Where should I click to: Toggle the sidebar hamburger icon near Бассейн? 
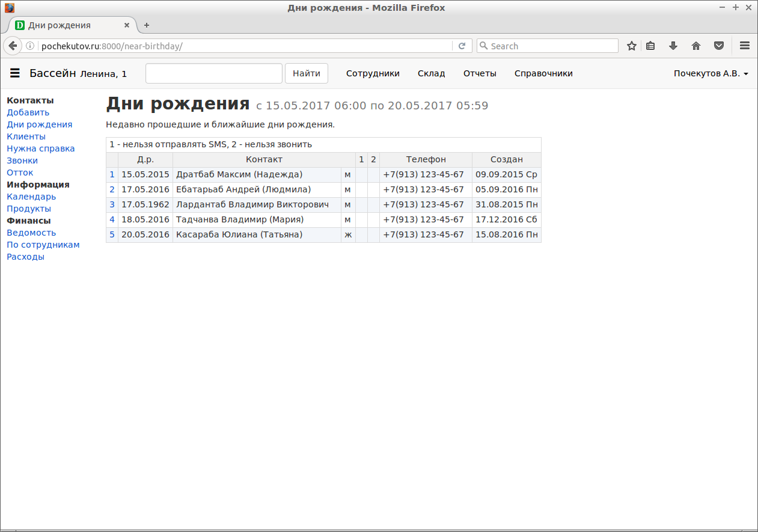[x=15, y=73]
